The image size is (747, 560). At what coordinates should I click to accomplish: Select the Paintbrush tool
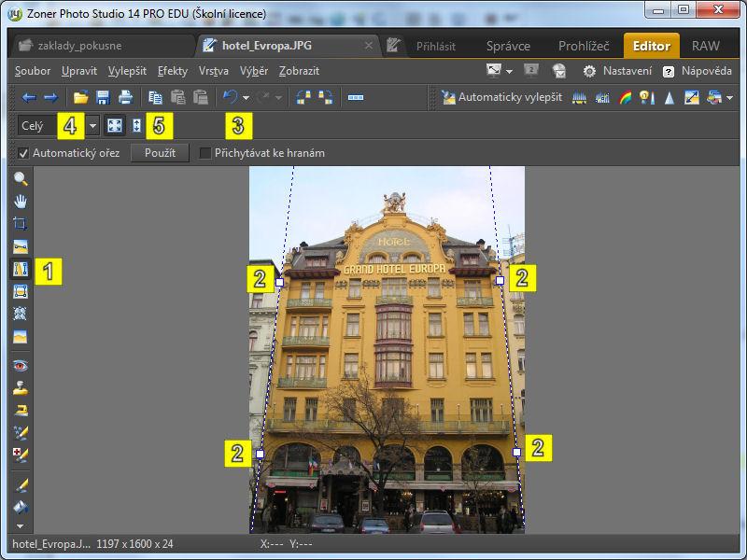pos(21,485)
